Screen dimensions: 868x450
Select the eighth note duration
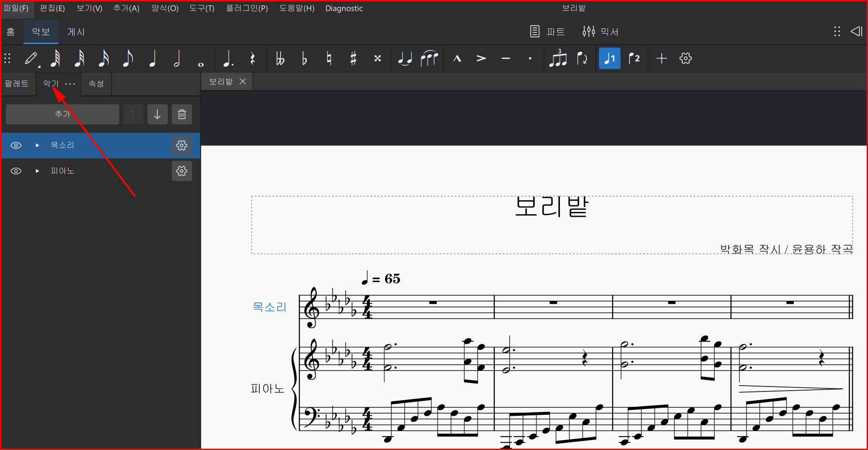[x=128, y=58]
